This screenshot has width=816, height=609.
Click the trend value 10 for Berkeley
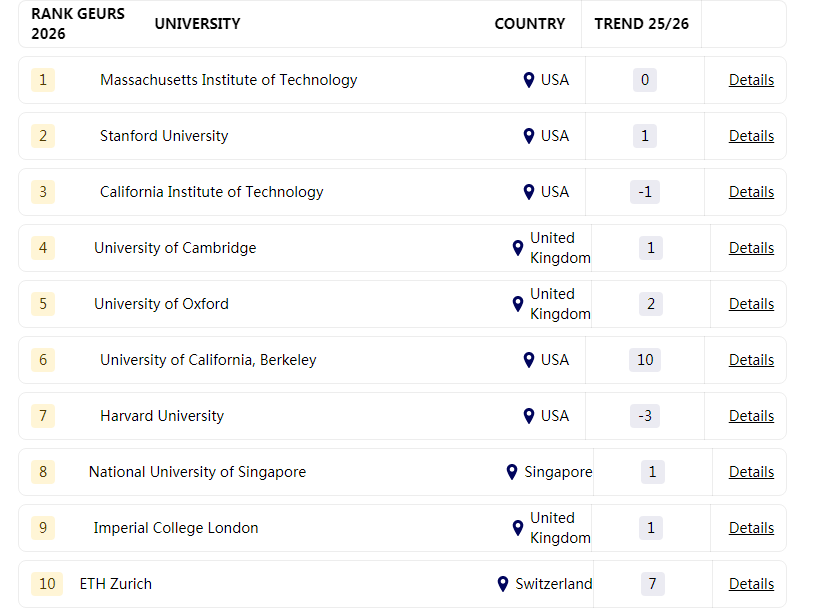[645, 360]
